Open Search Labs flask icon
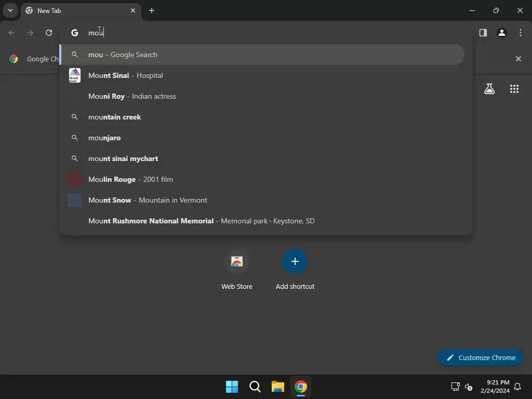The height and width of the screenshot is (399, 532). (x=489, y=89)
